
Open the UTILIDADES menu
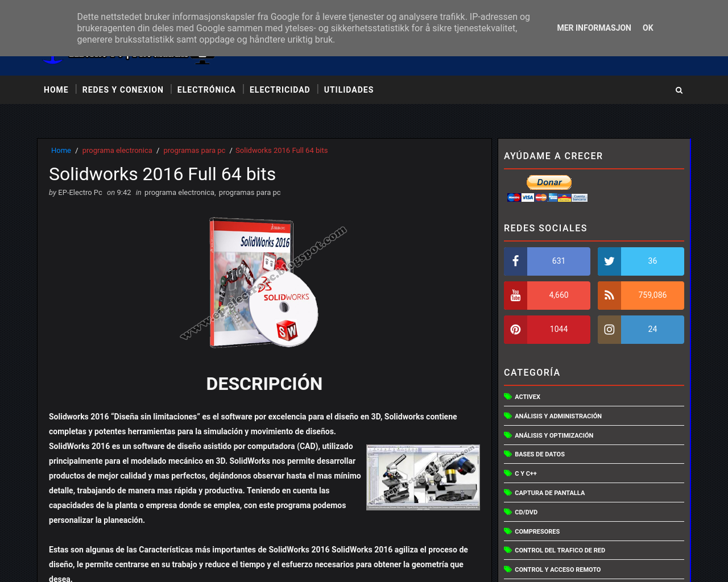(x=349, y=90)
